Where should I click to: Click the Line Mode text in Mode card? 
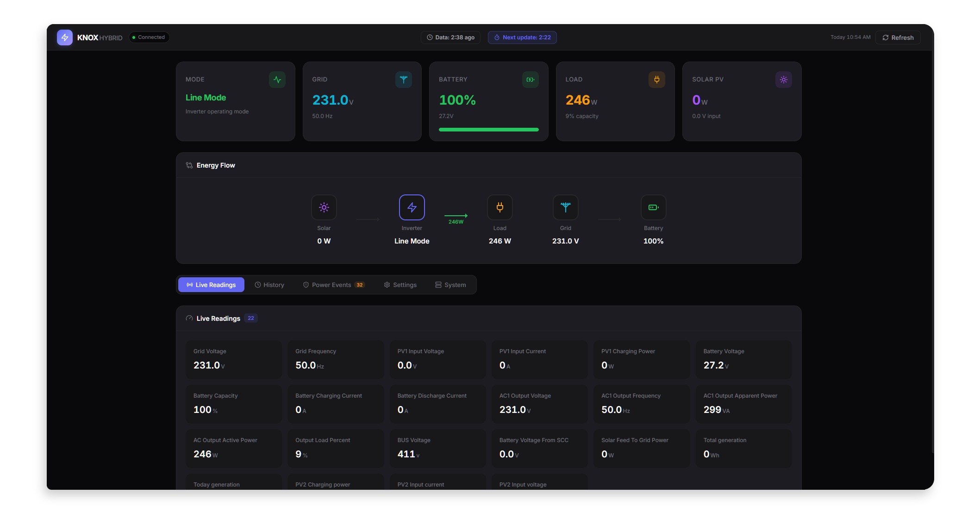click(206, 98)
